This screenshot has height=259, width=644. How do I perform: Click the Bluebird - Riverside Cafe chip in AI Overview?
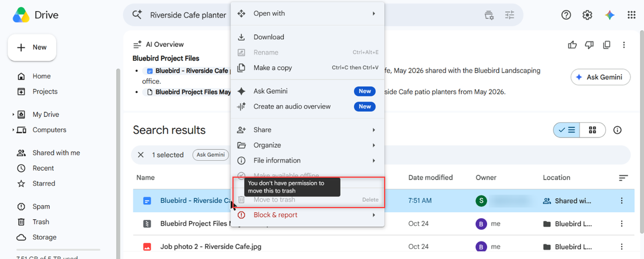point(186,71)
